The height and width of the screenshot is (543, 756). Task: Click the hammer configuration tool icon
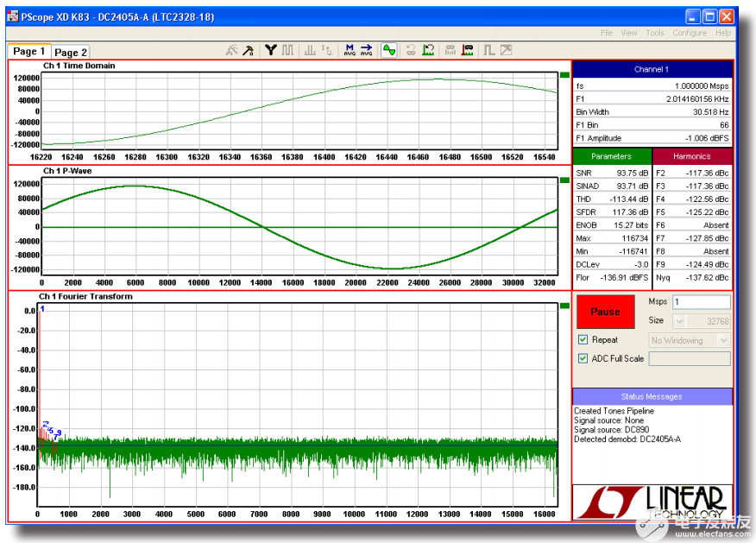click(x=248, y=51)
